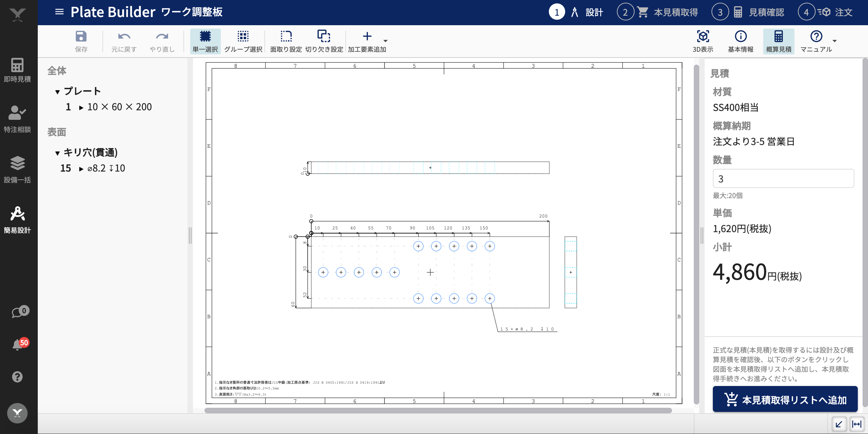Activate Group Select (グループ選択) tool

(x=243, y=41)
